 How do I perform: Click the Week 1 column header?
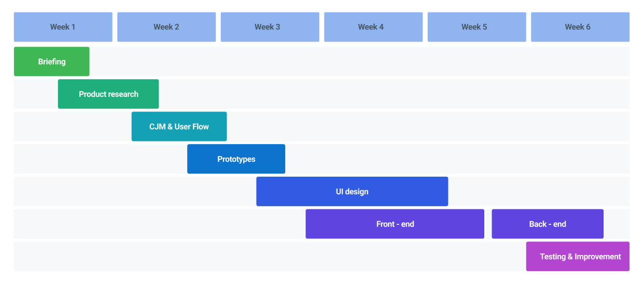point(63,27)
